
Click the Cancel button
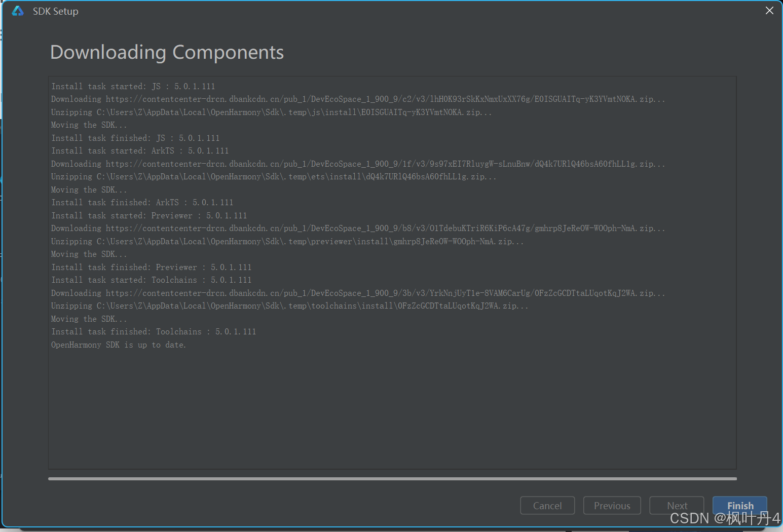click(547, 505)
